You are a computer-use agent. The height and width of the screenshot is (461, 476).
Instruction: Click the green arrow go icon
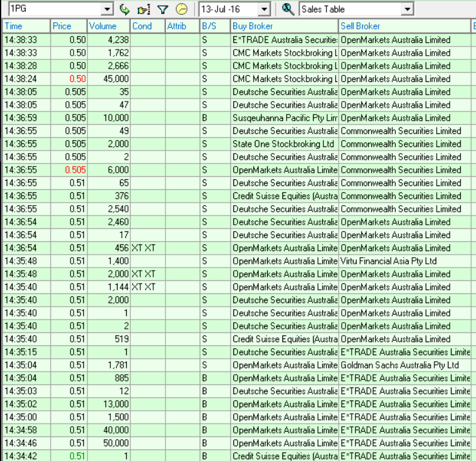tap(124, 9)
